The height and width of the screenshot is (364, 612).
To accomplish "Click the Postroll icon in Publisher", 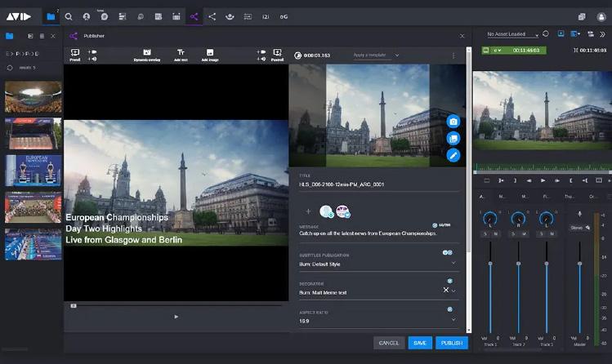I will click(x=277, y=54).
